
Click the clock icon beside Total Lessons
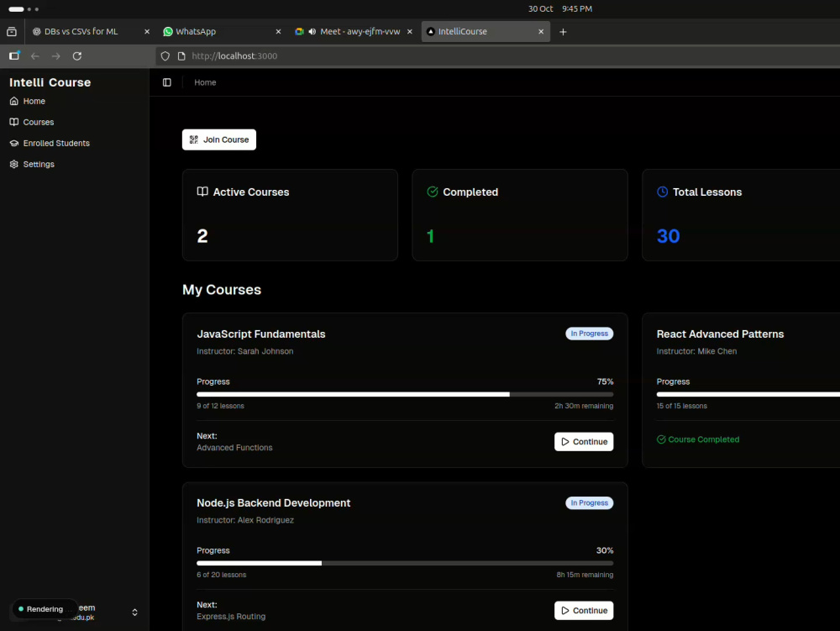pos(662,192)
